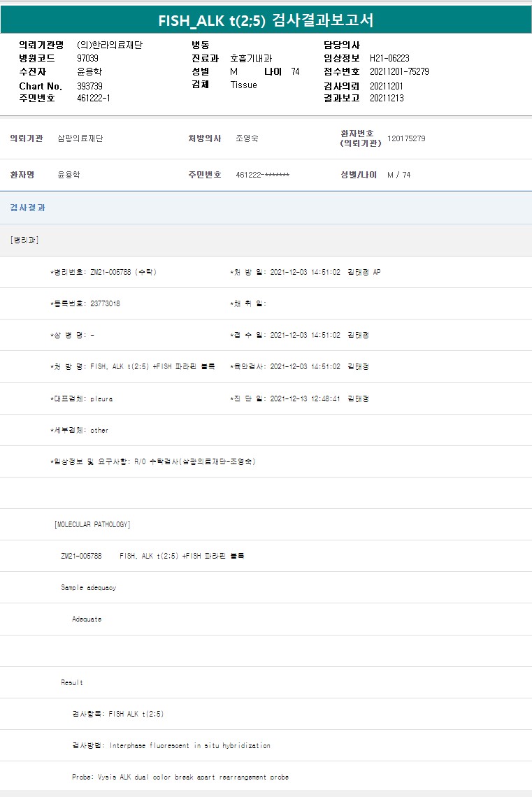Select the Vysis ALK probe description line
This screenshot has height=797, width=532.
(180, 777)
